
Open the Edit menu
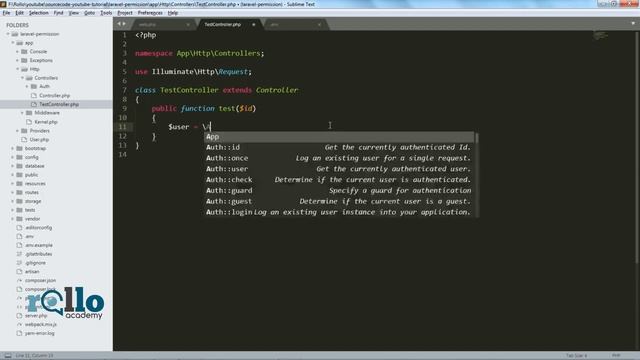[19, 13]
